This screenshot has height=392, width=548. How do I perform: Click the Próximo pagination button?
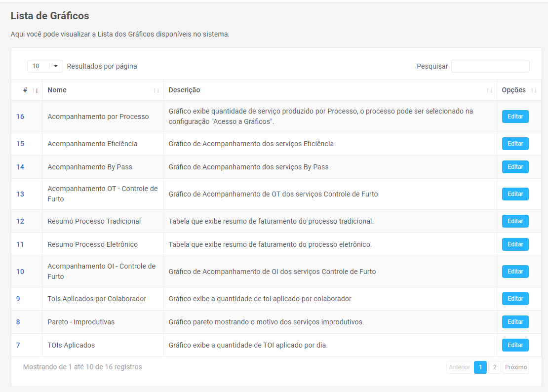point(515,367)
